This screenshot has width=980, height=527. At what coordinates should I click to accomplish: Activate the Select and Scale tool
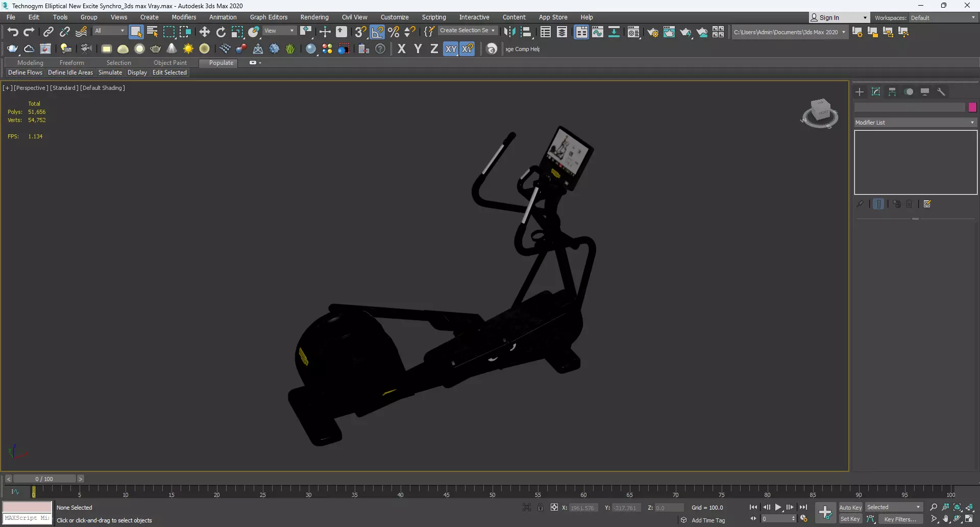pos(237,32)
